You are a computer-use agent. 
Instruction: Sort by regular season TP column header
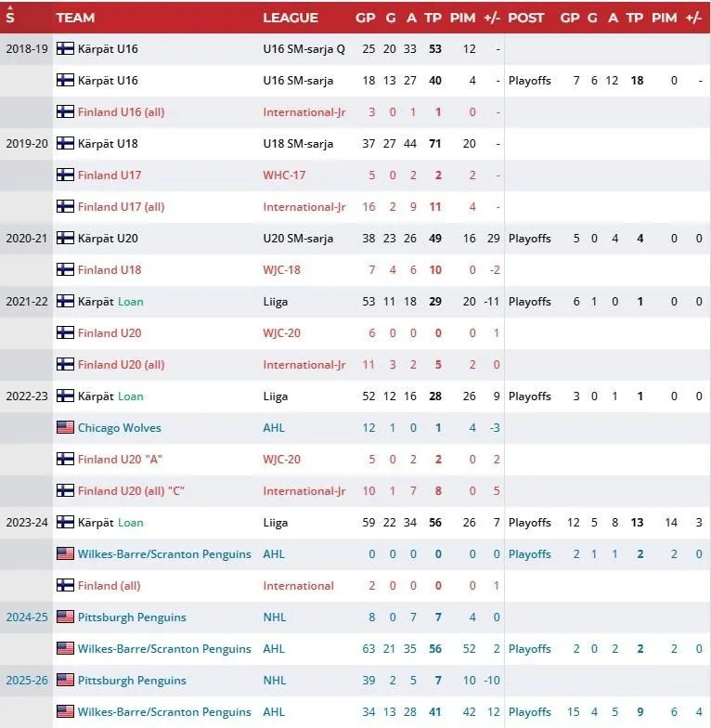point(433,18)
